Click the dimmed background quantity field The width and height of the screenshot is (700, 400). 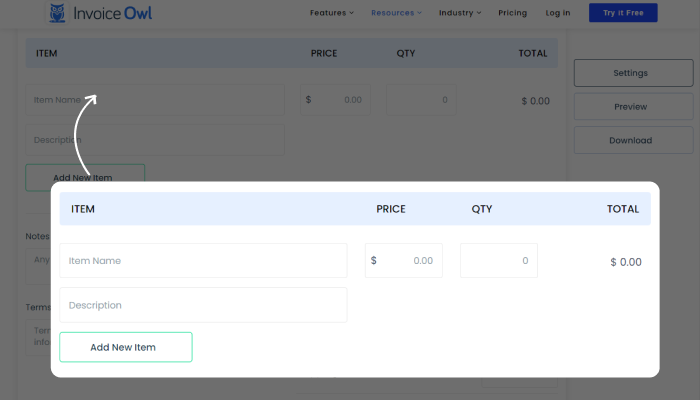[421, 100]
